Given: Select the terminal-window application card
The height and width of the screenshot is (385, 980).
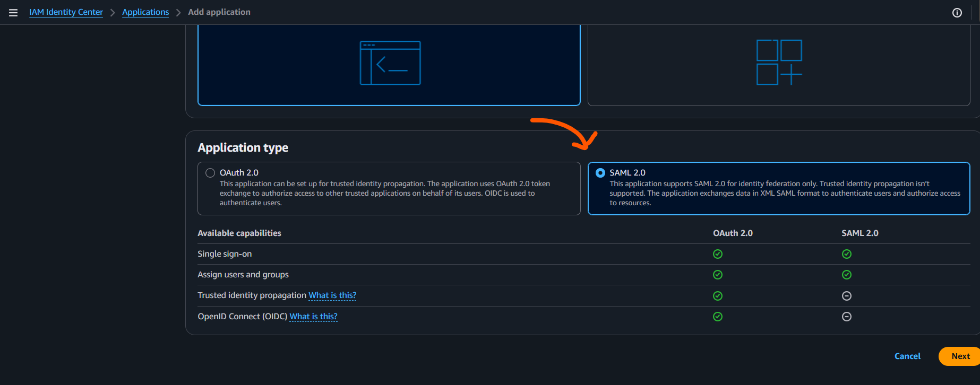Looking at the screenshot, I should [x=389, y=65].
